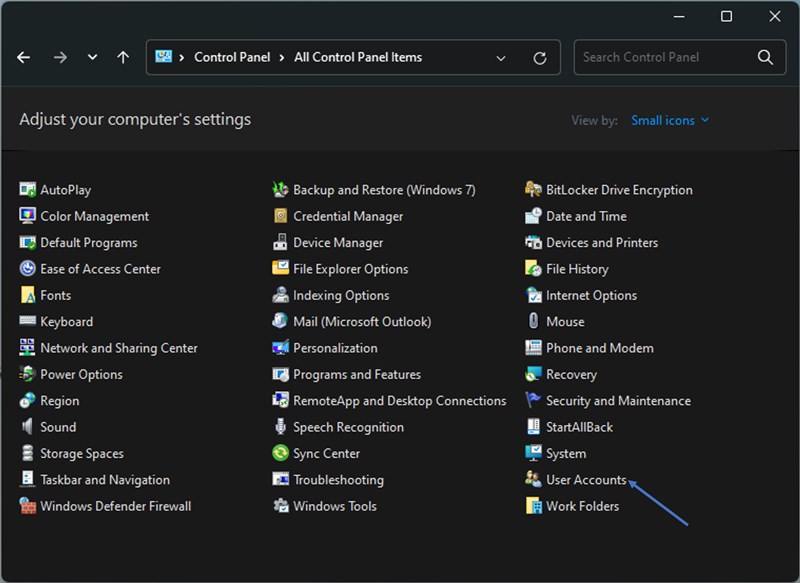Open the View by Small icons dropdown
This screenshot has height=583, width=800.
(670, 120)
